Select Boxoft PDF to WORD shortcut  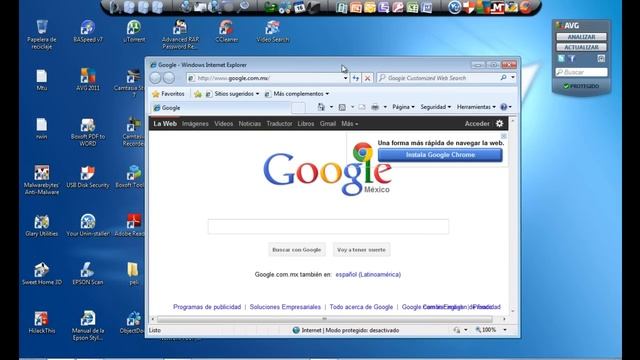point(88,131)
